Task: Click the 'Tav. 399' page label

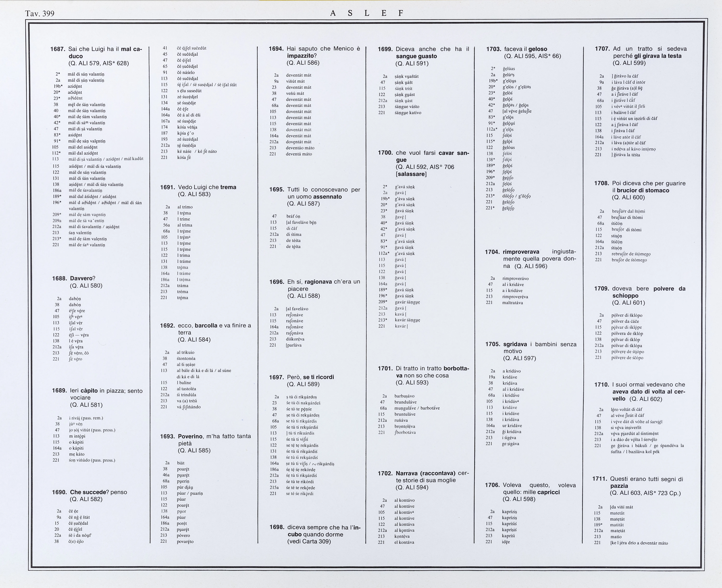Action: click(x=40, y=14)
